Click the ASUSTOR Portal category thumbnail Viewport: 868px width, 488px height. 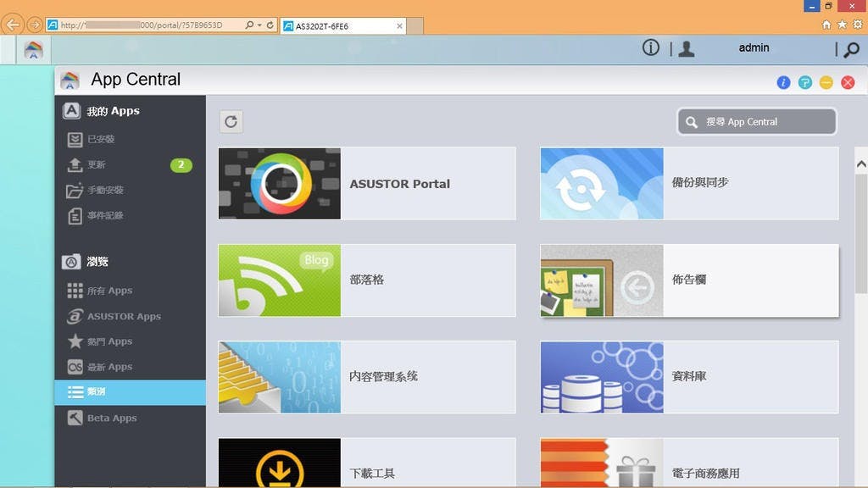click(280, 183)
